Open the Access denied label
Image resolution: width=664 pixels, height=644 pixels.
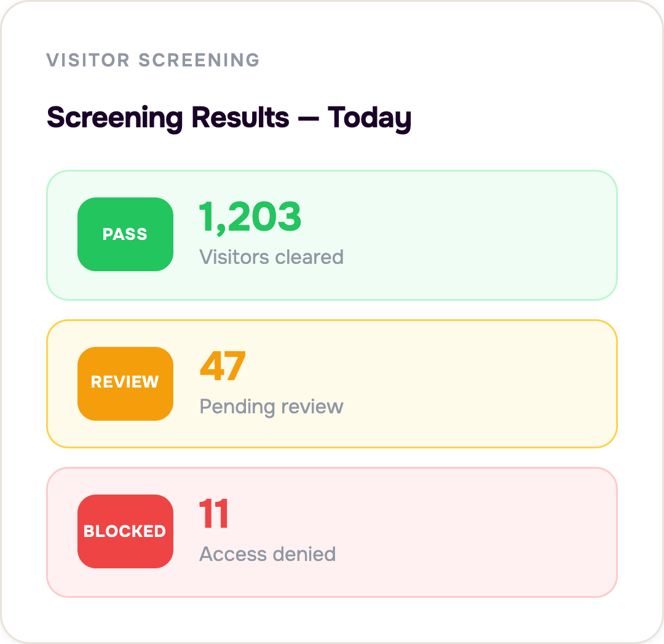pyautogui.click(x=267, y=554)
